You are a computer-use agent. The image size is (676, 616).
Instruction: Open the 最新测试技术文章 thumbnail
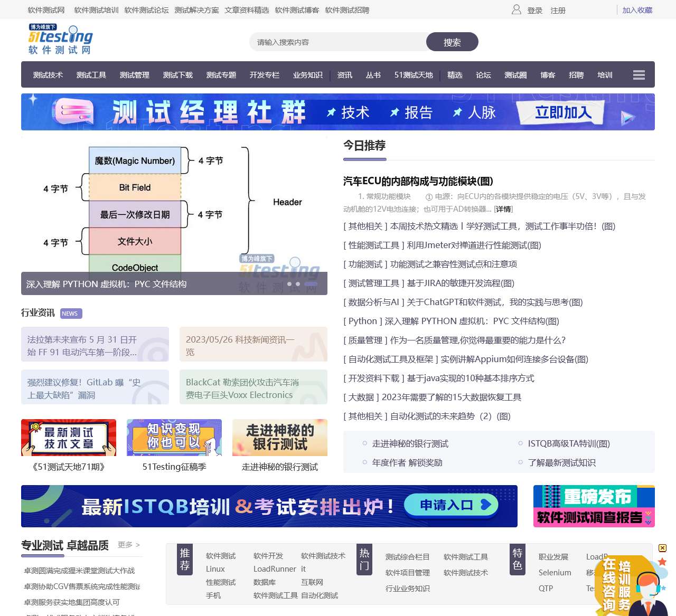click(69, 438)
